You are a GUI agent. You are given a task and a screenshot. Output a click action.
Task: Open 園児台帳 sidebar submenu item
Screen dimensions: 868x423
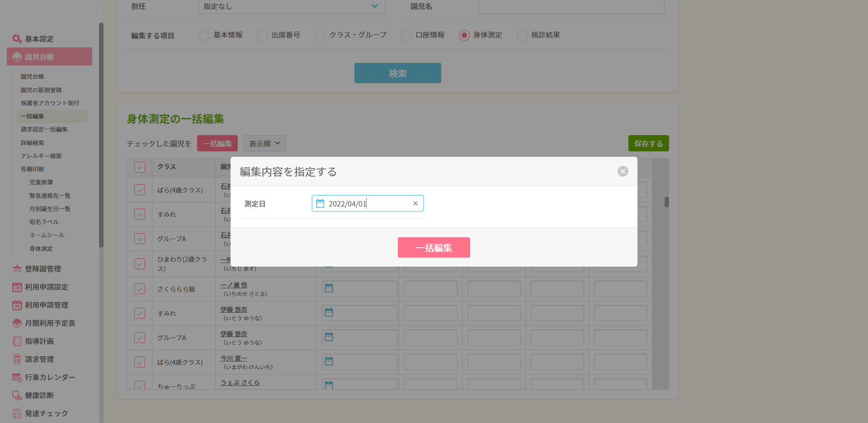[x=33, y=77]
